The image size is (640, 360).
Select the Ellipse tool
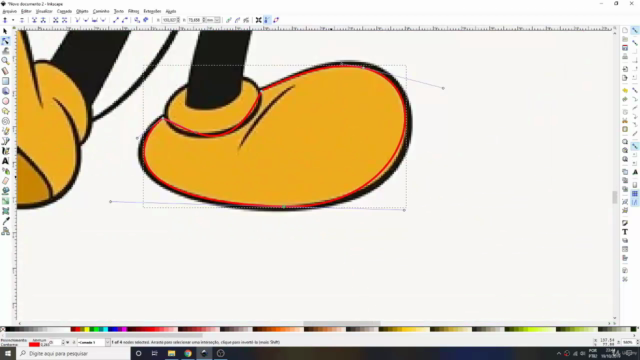coord(5,101)
